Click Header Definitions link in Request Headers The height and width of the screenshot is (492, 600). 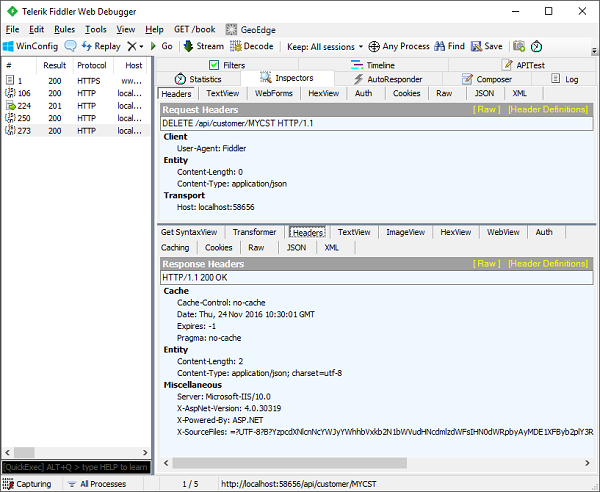coord(548,109)
